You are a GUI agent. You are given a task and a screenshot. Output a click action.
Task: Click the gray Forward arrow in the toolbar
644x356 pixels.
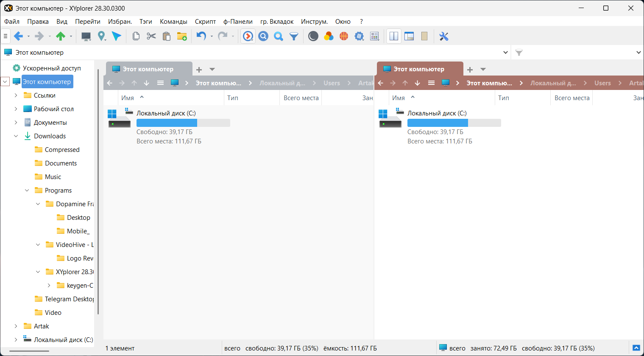(x=39, y=36)
